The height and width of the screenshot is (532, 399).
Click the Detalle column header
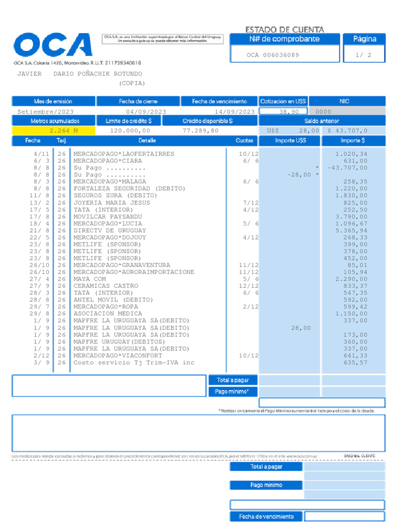click(x=147, y=140)
